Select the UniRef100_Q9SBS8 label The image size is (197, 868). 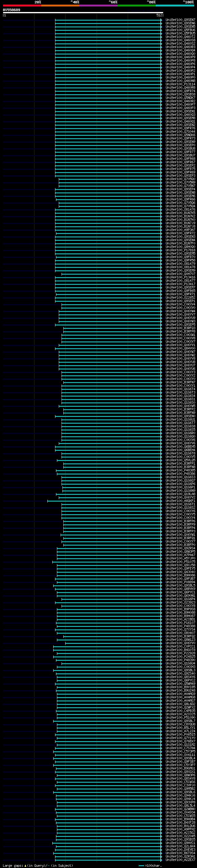click(180, 94)
